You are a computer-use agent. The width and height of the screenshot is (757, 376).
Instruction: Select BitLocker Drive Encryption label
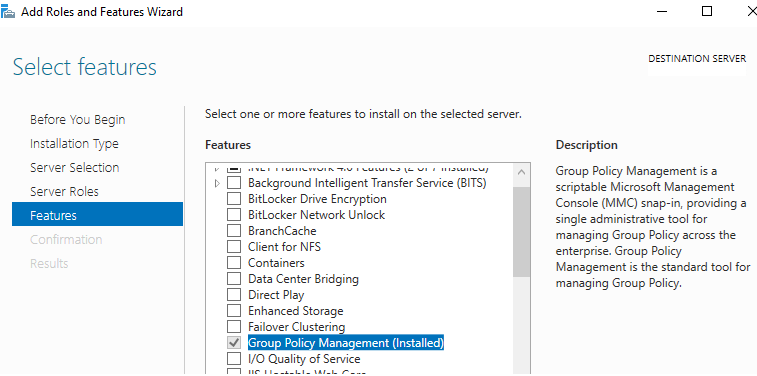[x=317, y=199]
